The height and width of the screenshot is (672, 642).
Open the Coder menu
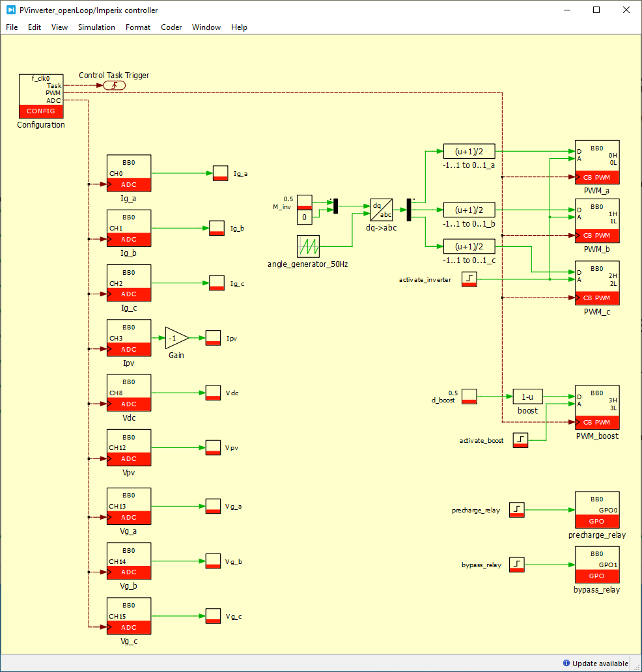[171, 27]
